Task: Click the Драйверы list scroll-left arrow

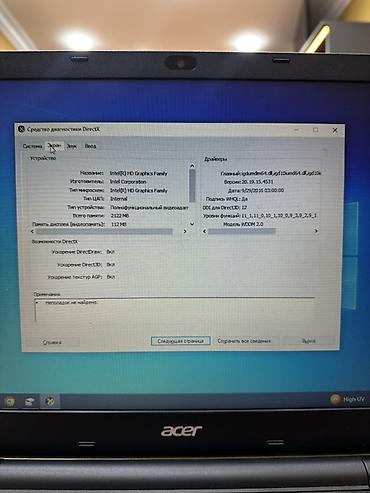Action: coord(205,231)
